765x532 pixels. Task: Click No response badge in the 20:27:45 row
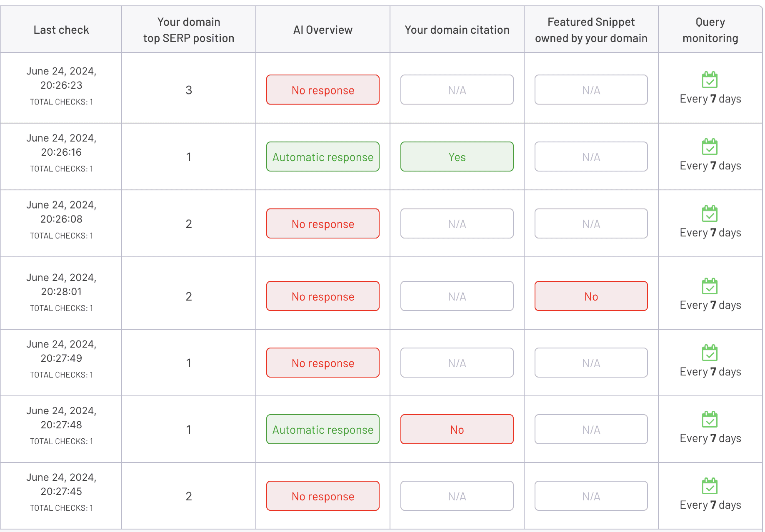pos(323,496)
